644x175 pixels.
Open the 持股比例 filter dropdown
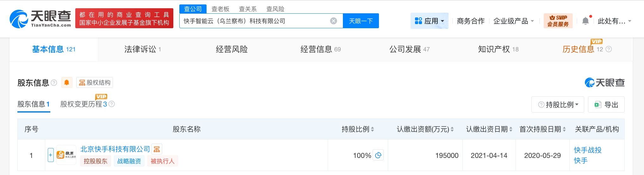coord(559,105)
